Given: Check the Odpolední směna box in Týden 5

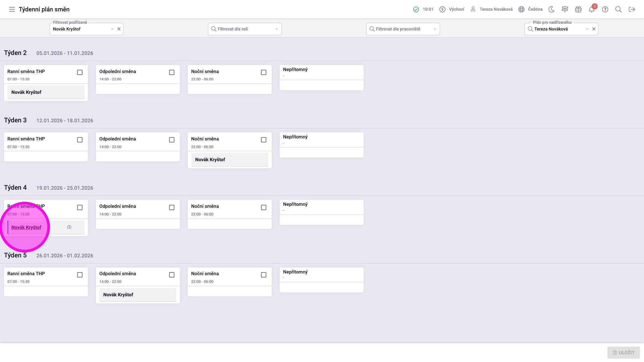Looking at the screenshot, I should pos(172,275).
